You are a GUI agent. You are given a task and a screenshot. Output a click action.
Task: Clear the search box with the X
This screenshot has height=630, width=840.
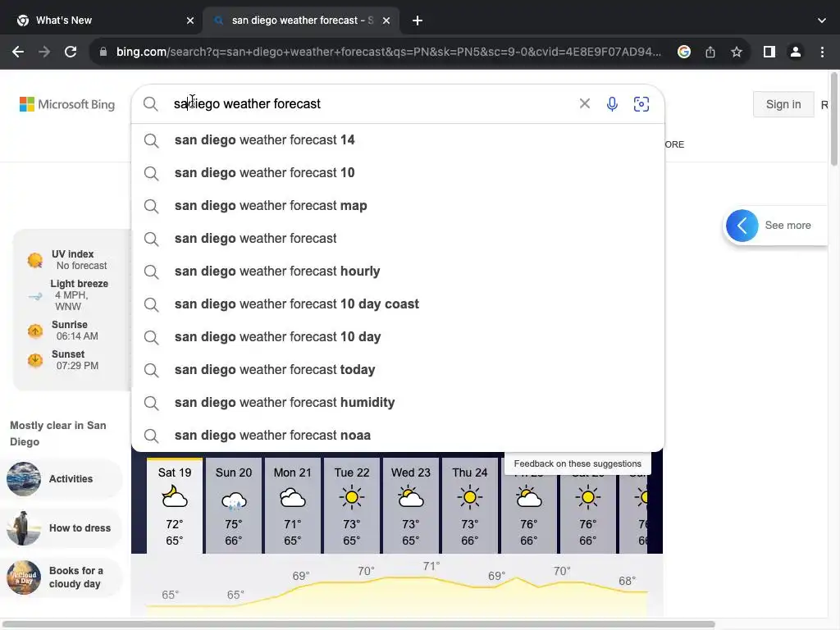pyautogui.click(x=584, y=103)
